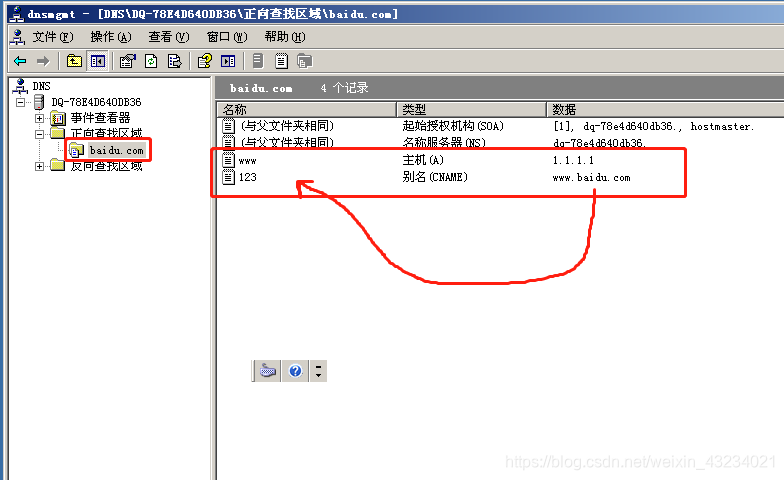This screenshot has width=784, height=480.
Task: Sort by 类型 column header
Action: (x=471, y=110)
